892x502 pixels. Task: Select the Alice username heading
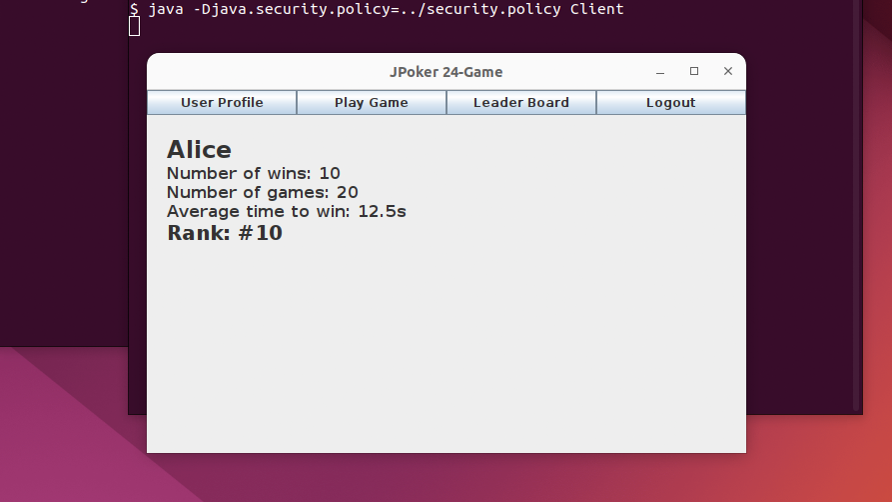pyautogui.click(x=199, y=150)
